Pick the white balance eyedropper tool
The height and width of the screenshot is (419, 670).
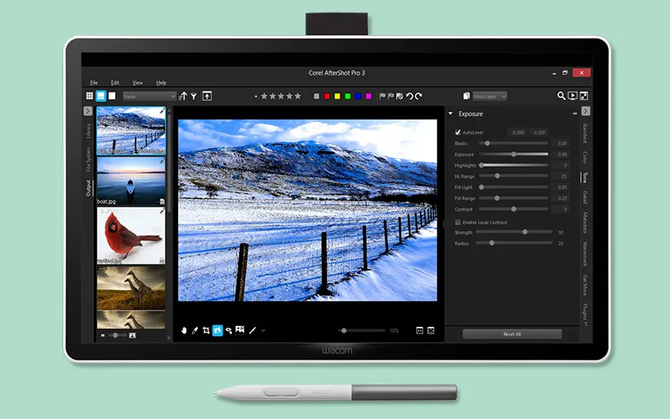tap(195, 329)
